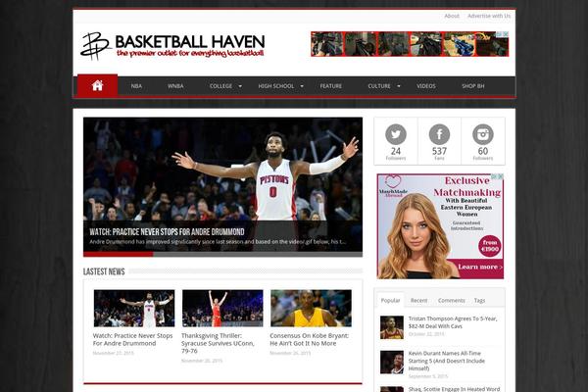Screen dimensions: 588x392
Task: Open featured Andre Drummond slider headline
Action: (x=167, y=232)
